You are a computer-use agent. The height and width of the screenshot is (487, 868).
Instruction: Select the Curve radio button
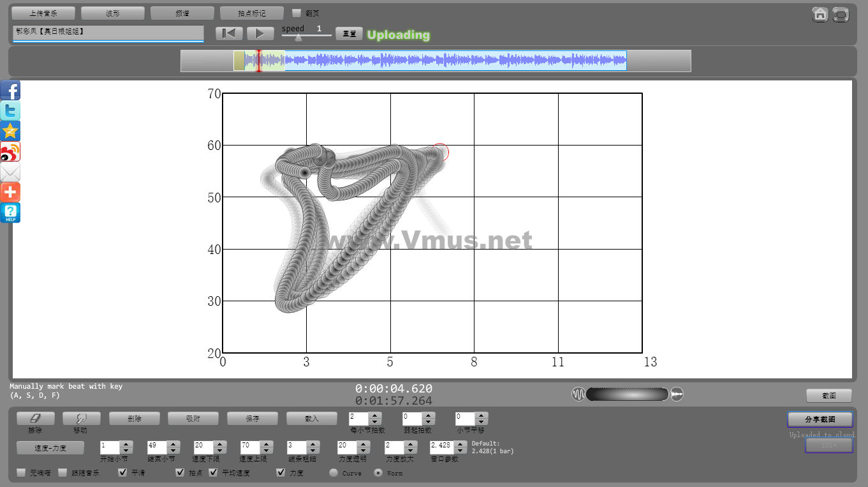point(334,473)
